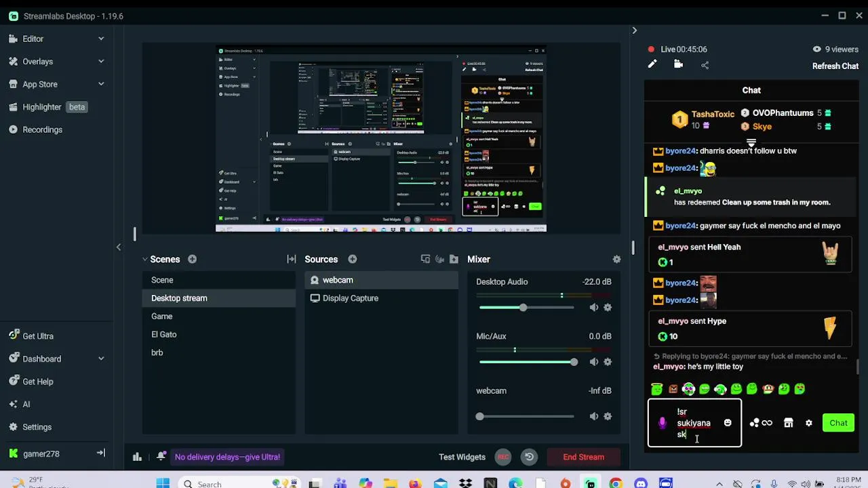
Task: Click the End Stream button
Action: pyautogui.click(x=584, y=457)
